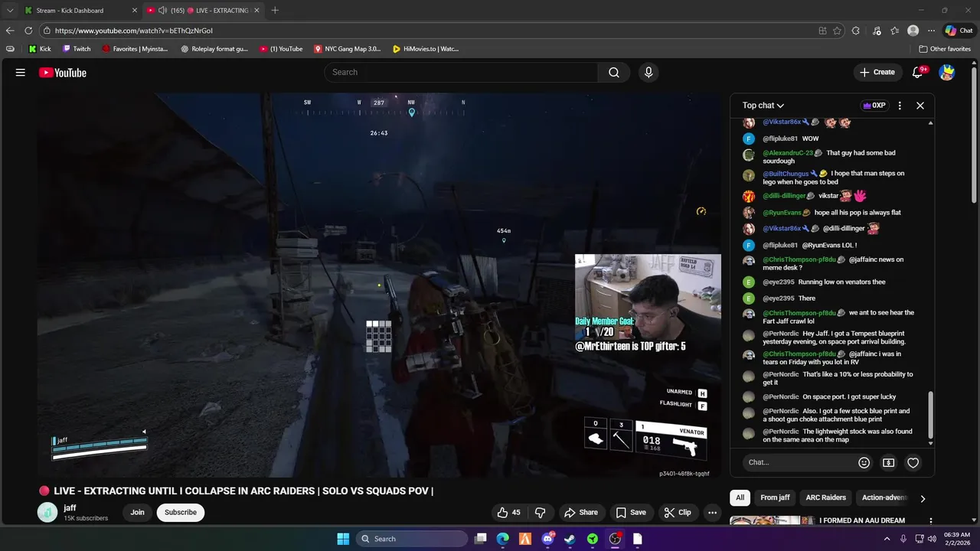The height and width of the screenshot is (551, 980).
Task: Open the YouTube account avatar menu
Action: 947,73
